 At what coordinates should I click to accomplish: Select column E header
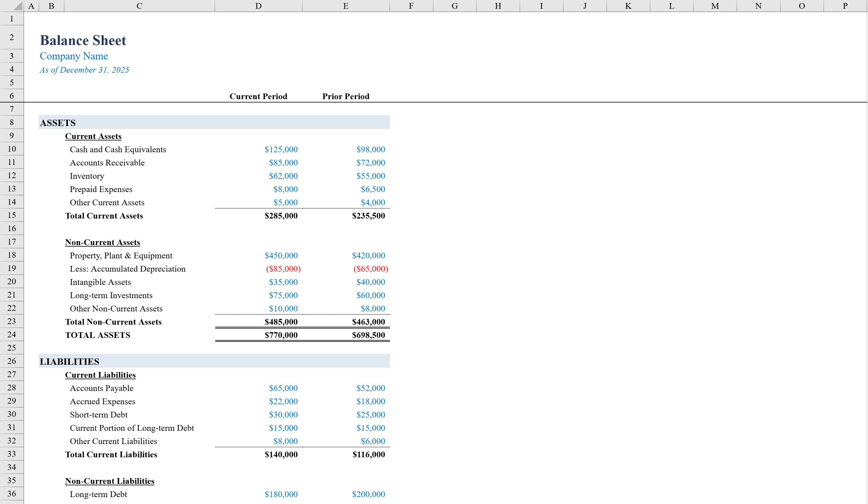345,5
